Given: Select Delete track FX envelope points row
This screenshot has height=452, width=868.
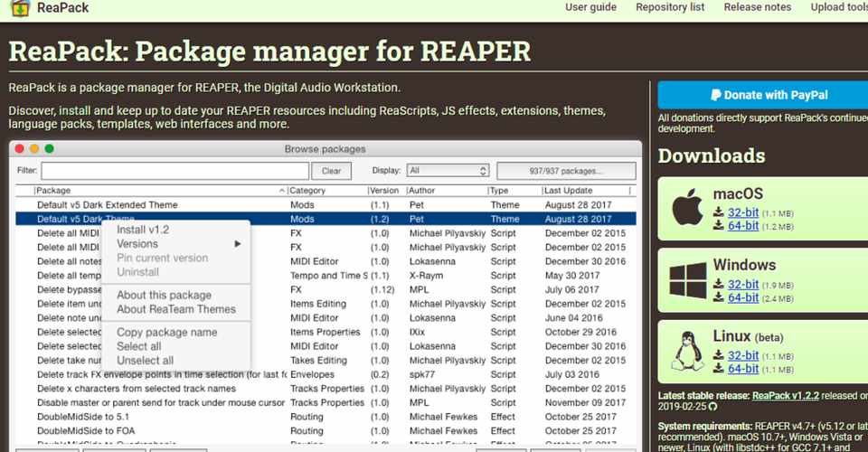Looking at the screenshot, I should coord(325,374).
